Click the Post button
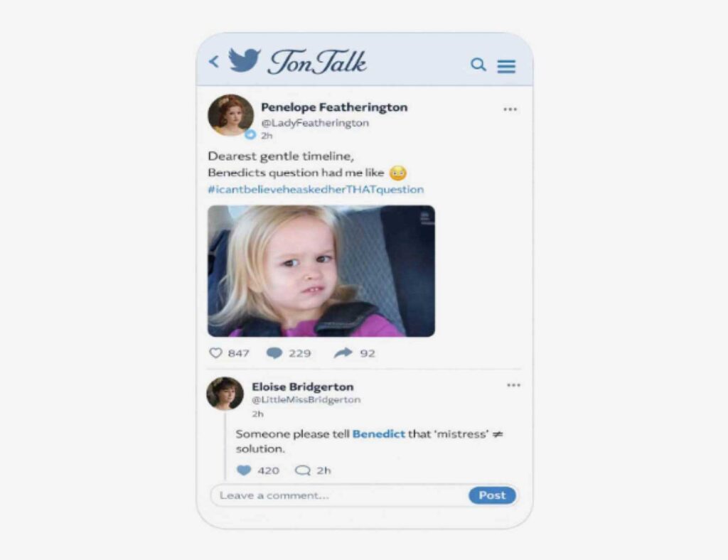728x560 pixels. click(x=492, y=495)
